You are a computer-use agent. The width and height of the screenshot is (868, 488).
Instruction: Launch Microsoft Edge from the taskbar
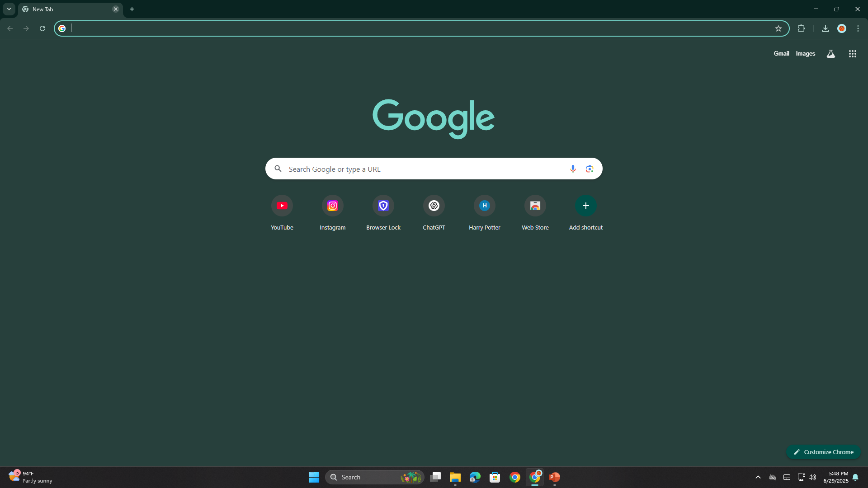click(x=475, y=477)
